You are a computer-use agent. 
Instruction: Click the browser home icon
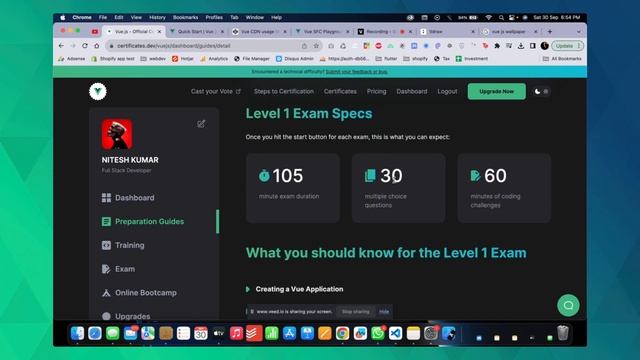click(x=97, y=46)
